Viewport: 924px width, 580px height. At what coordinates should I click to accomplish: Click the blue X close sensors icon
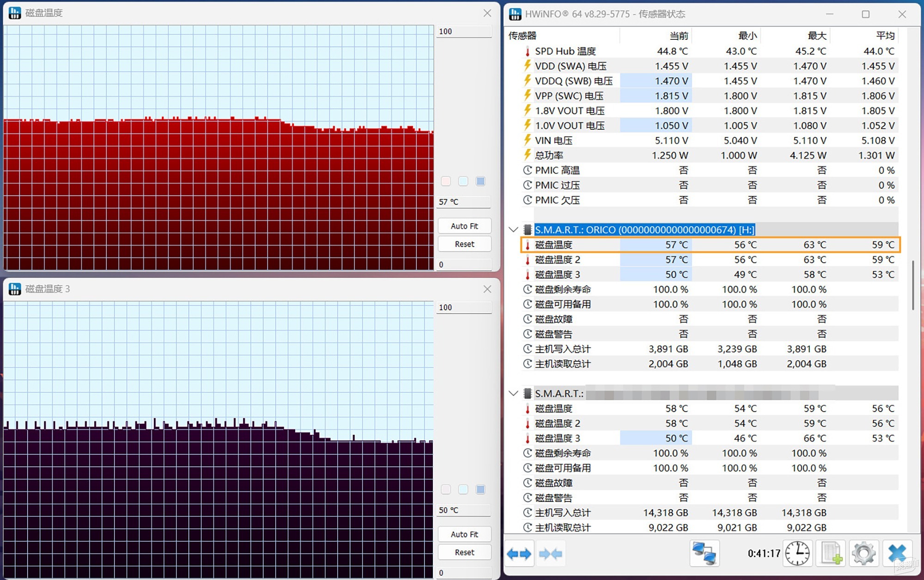point(897,553)
